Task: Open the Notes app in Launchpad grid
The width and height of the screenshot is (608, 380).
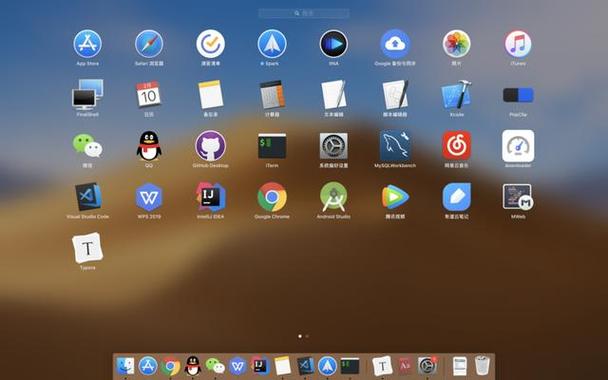Action: click(211, 95)
